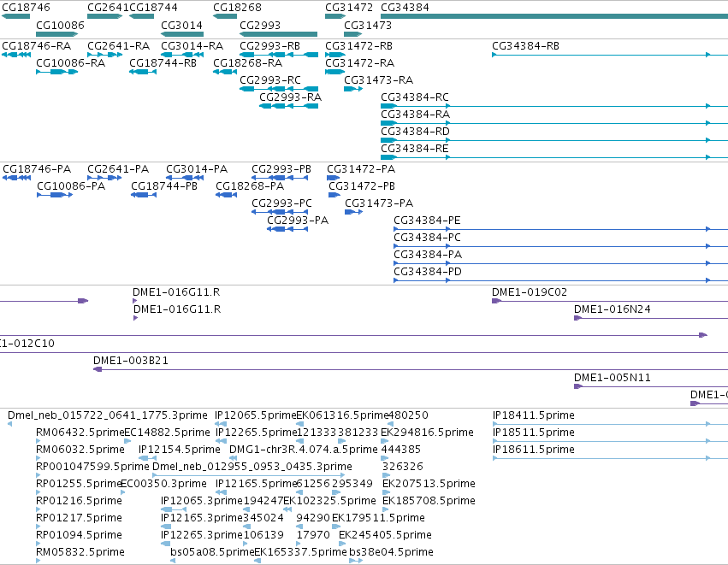The image size is (728, 565).
Task: Select transcript label CG10086-RA
Action: pos(70,63)
